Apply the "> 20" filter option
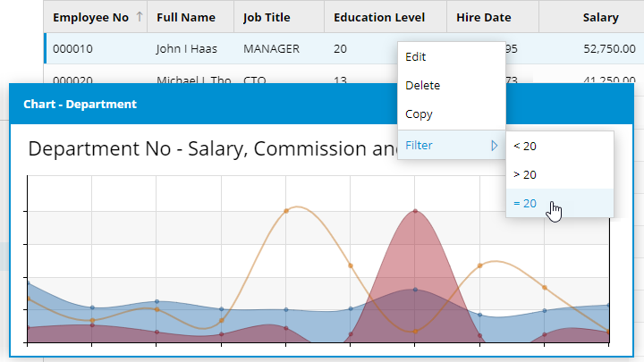 tap(525, 174)
